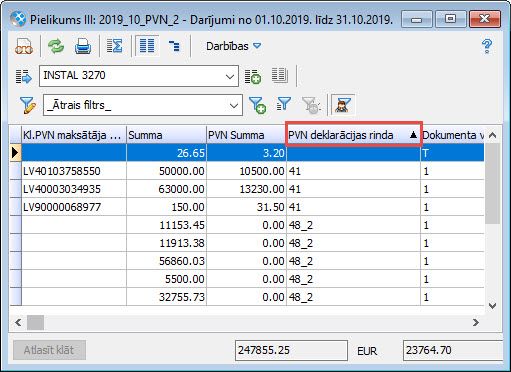Refresh data with green arrows icon
The width and height of the screenshot is (511, 372).
click(56, 46)
